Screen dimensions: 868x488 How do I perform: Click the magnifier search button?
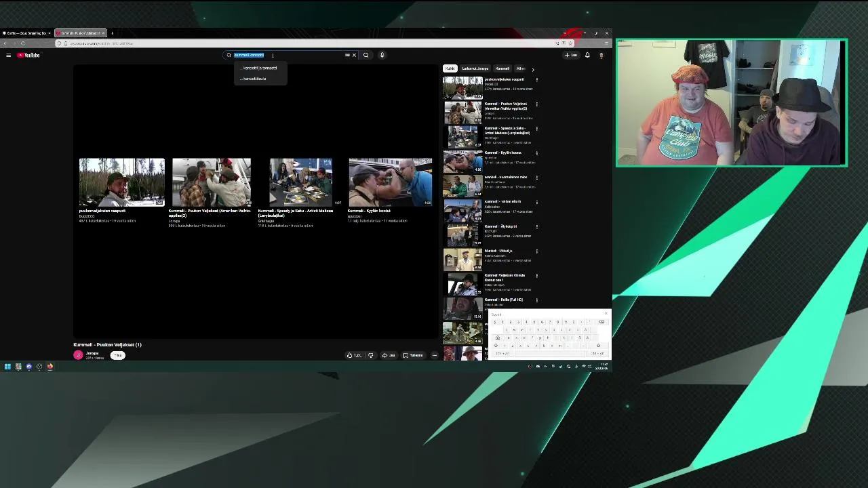click(x=366, y=55)
